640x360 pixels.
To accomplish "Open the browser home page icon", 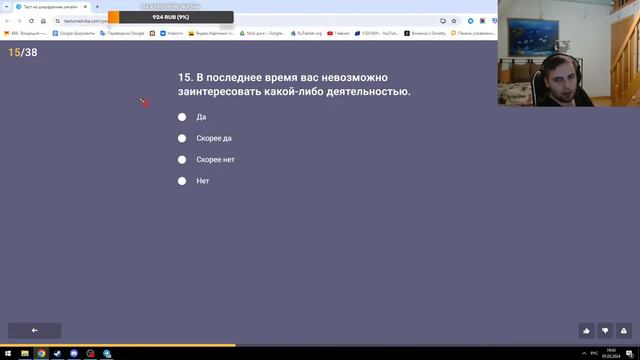I will coord(43,21).
